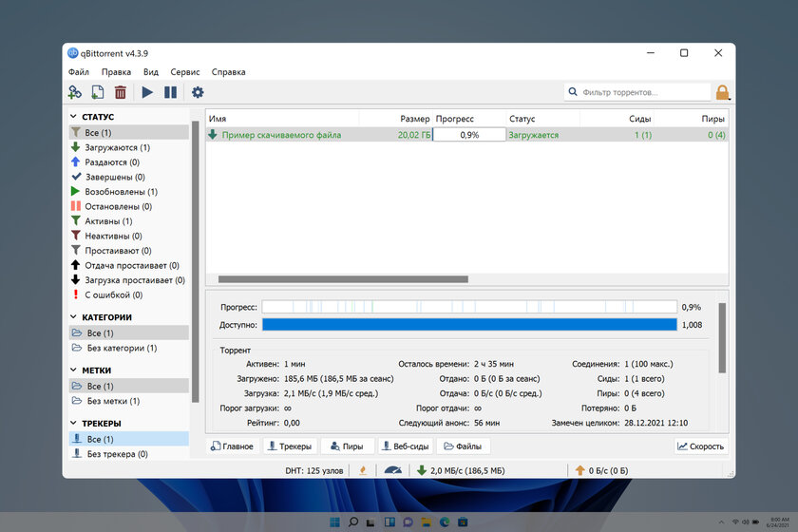Select Отдача простаивает (0) filter
This screenshot has width=798, height=532.
point(129,265)
